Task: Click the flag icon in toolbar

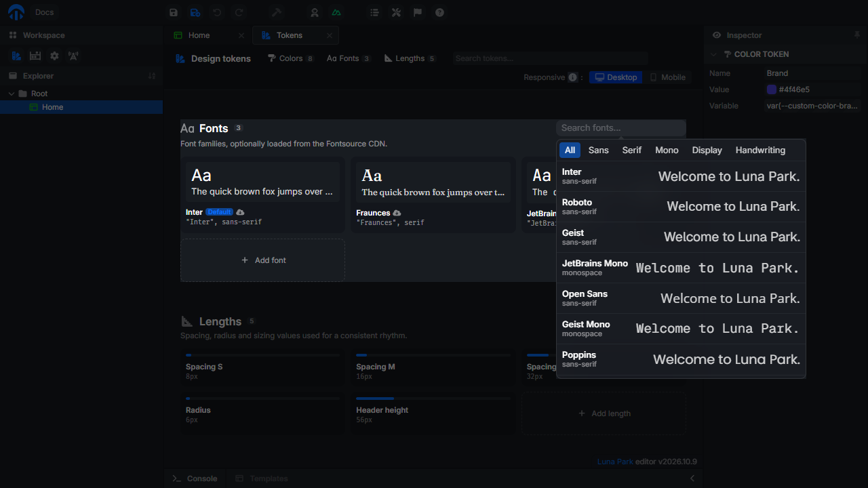Action: (418, 12)
